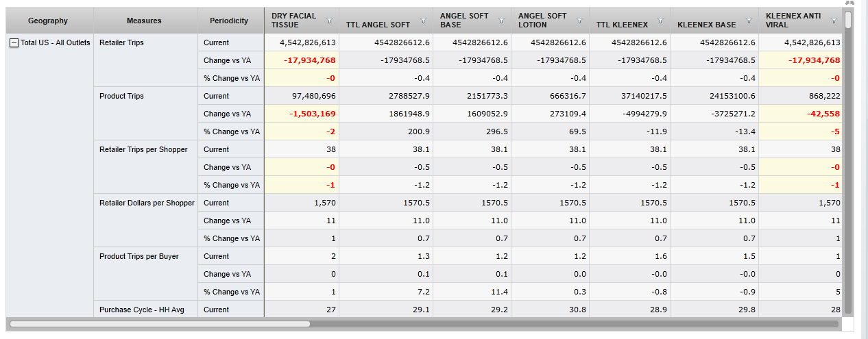The height and width of the screenshot is (339, 868).
Task: Open KLEENEX BASE column filter
Action: pyautogui.click(x=749, y=21)
